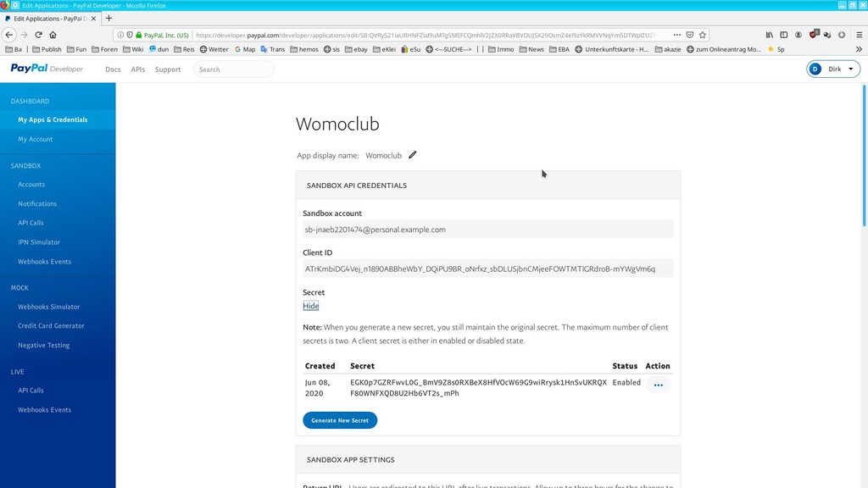Click the browser address bar URL
The height and width of the screenshot is (488, 868).
coord(426,35)
